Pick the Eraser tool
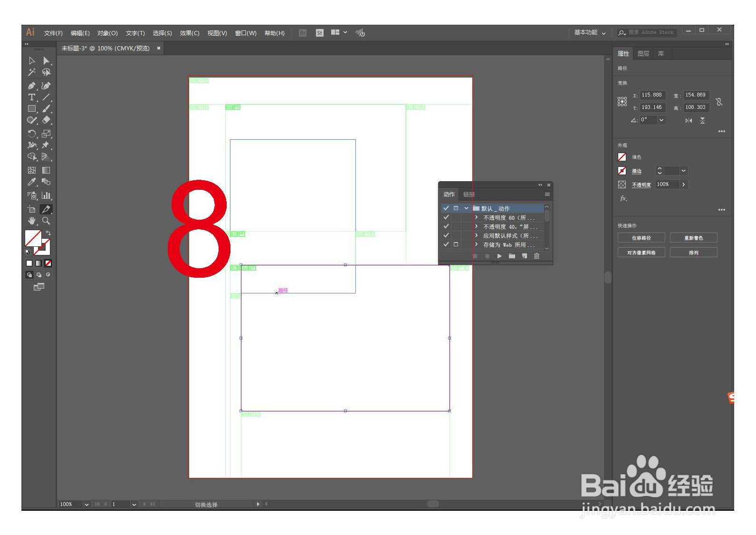 [46, 120]
